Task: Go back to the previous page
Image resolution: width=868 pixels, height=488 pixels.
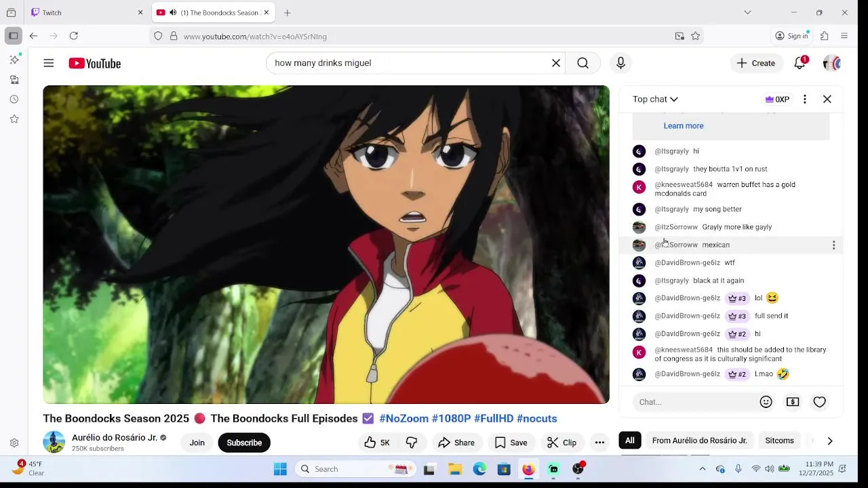Action: pos(34,36)
